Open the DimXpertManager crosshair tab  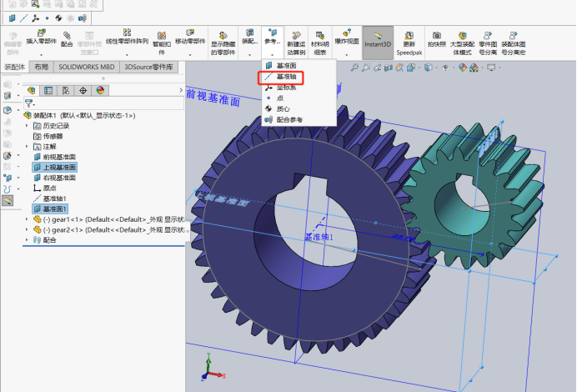pyautogui.click(x=83, y=91)
